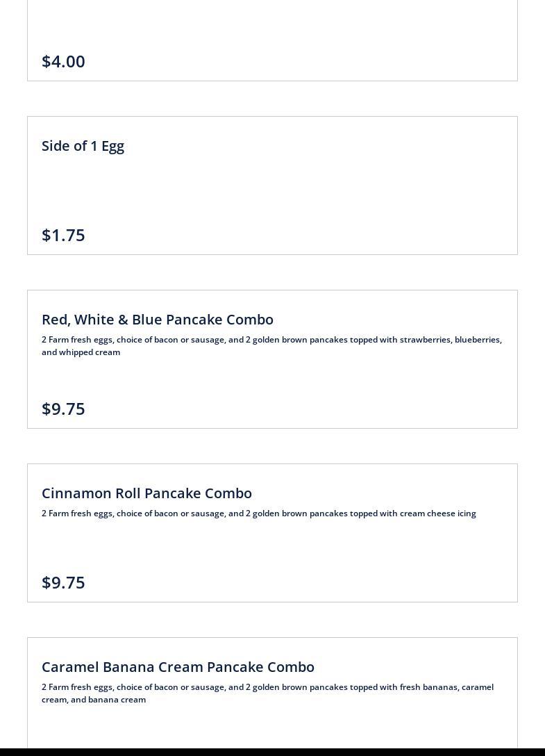
Task: Click the word Egg in Side of 1 Egg
Action: pyautogui.click(x=112, y=147)
